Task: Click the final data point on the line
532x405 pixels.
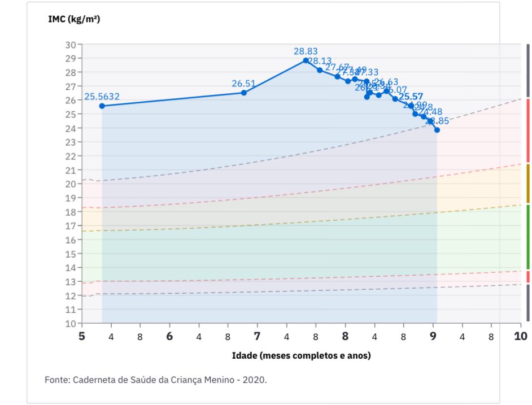Action: pyautogui.click(x=437, y=130)
